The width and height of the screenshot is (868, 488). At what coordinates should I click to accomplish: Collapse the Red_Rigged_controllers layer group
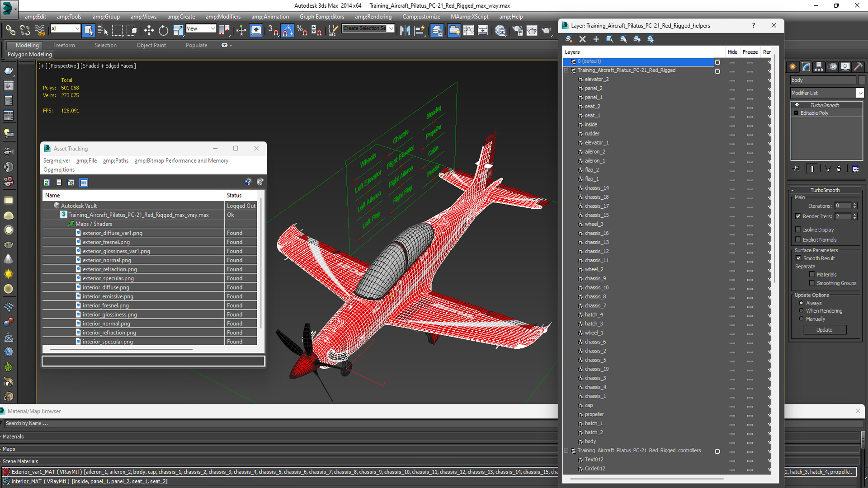pos(566,451)
